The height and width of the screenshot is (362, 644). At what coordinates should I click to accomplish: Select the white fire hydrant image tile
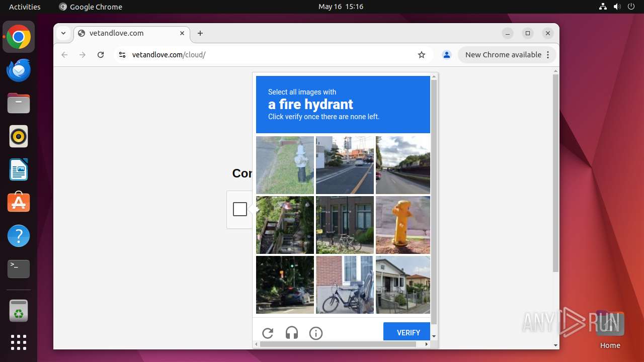[x=285, y=165]
